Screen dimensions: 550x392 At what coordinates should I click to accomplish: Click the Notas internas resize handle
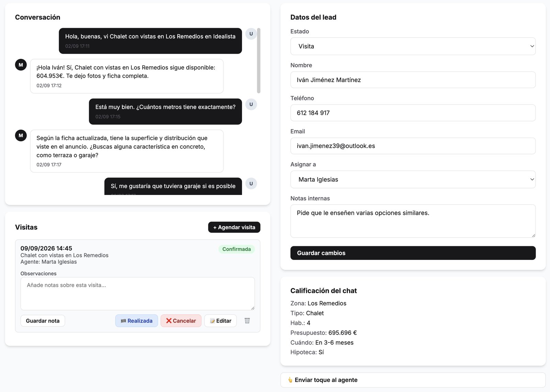(533, 235)
